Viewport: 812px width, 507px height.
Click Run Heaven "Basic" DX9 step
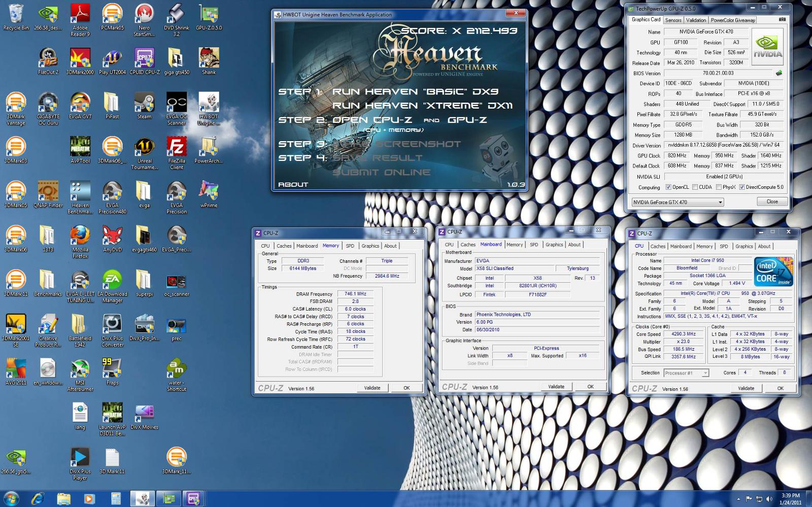click(x=415, y=92)
